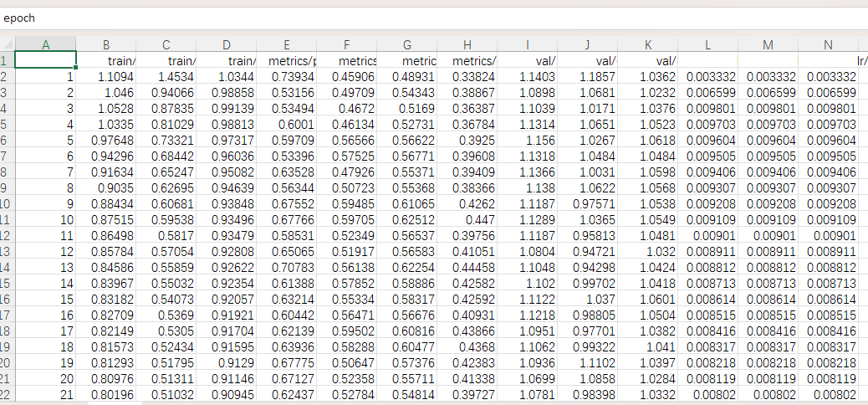Select cell with value 1.1857
Image resolution: width=868 pixels, height=405 pixels.
tap(587, 76)
